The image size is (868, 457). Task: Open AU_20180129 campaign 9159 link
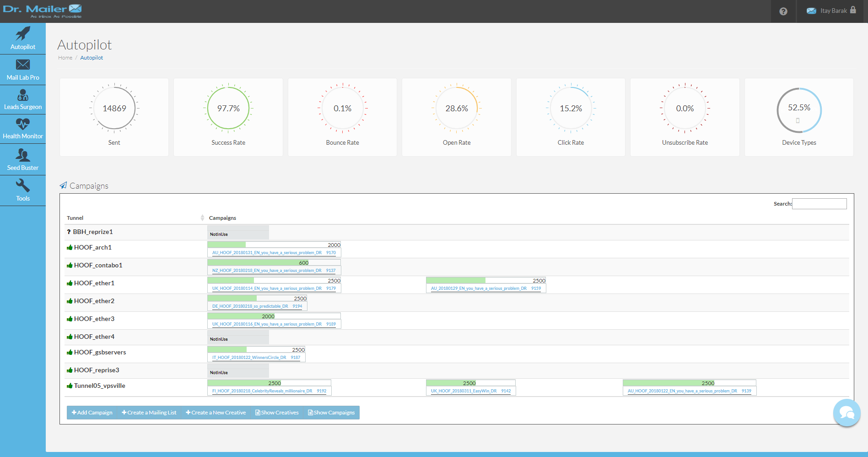[x=486, y=288]
